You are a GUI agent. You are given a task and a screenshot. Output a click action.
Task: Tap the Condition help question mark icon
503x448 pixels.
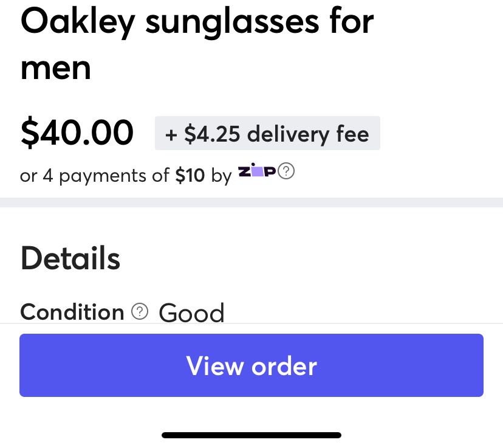tap(140, 312)
